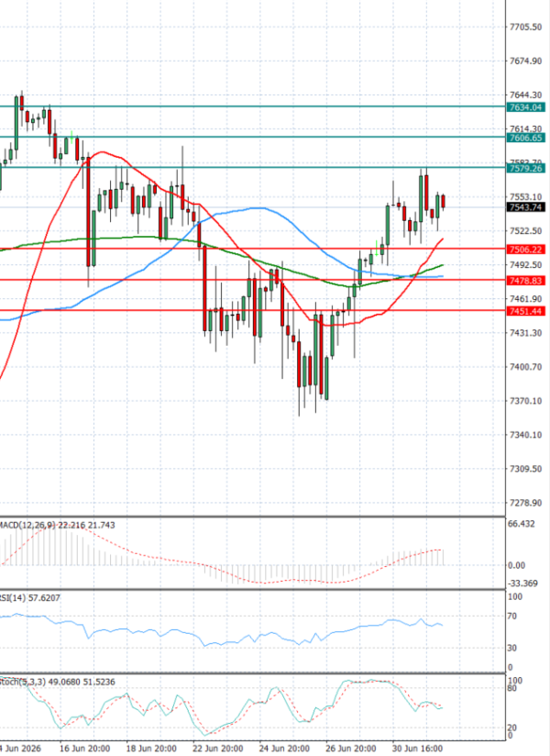Click the 7451.44 red support label
This screenshot has width=550, height=756.
(525, 311)
